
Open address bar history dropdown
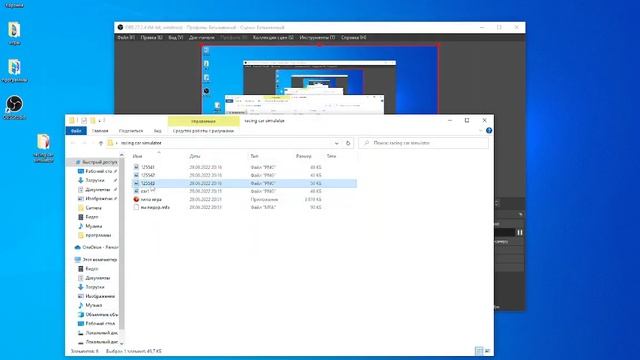336,143
